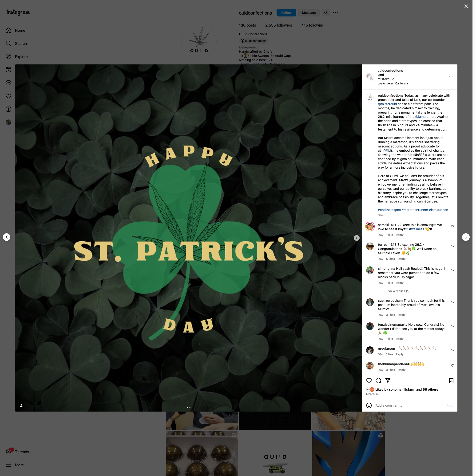476x476 pixels.
Task: Open the @misterouid mention in caption
Action: point(387,104)
